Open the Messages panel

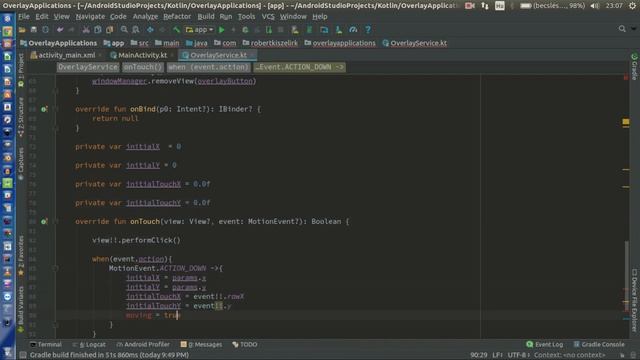(201, 344)
